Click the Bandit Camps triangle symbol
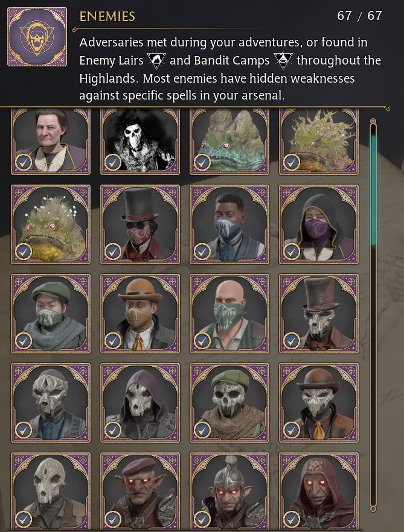404x532 pixels. (283, 60)
